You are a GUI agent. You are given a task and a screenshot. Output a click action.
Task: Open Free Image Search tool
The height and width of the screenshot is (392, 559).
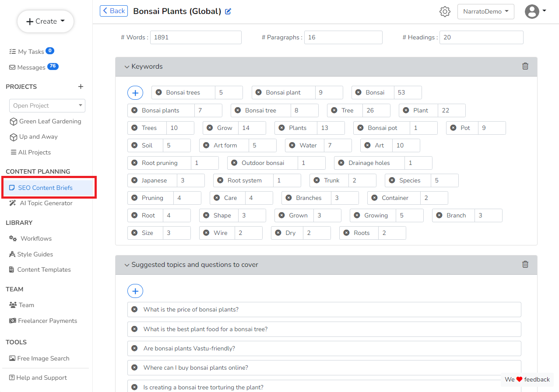(x=39, y=358)
